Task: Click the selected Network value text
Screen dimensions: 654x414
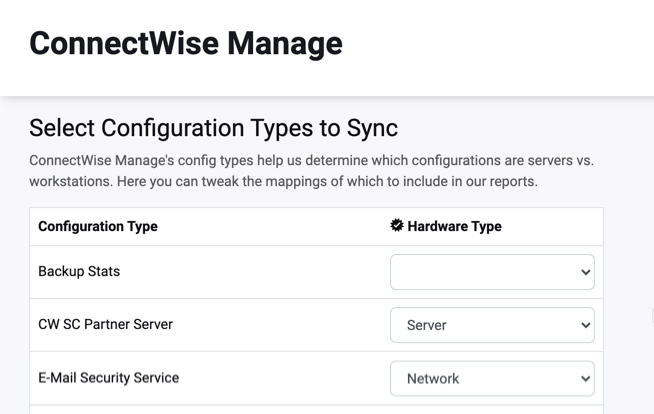Action: [x=433, y=379]
